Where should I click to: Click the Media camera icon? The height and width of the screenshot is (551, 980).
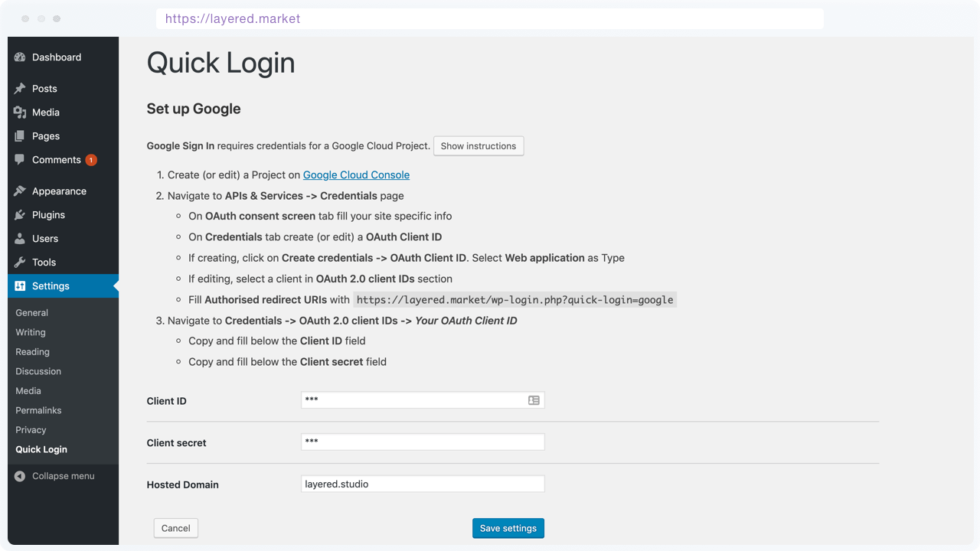point(19,112)
